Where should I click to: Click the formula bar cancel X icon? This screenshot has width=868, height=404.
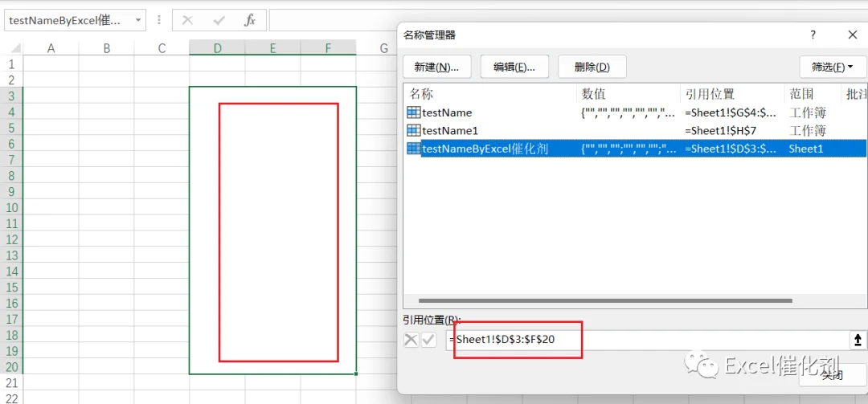(x=187, y=20)
